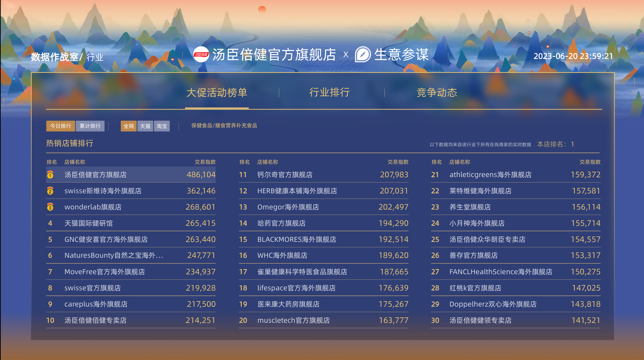Open the 竞争动态 tab
The image size is (644, 360).
click(x=437, y=93)
